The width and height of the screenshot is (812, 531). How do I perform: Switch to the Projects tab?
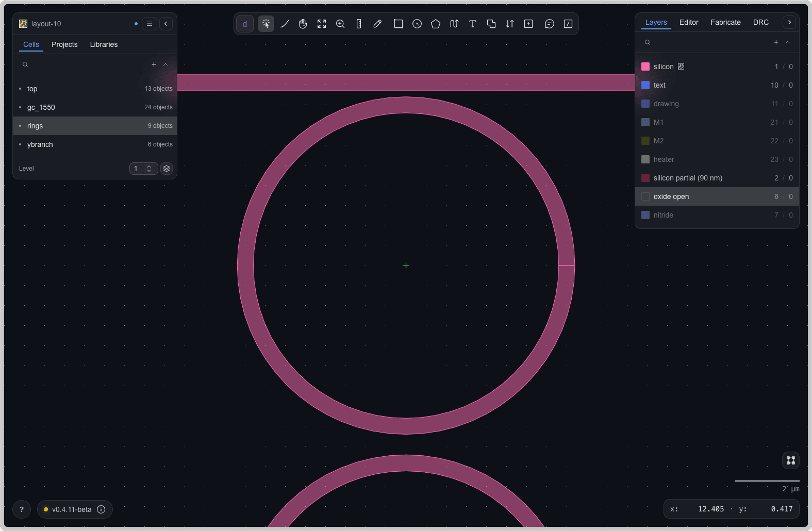click(x=64, y=44)
